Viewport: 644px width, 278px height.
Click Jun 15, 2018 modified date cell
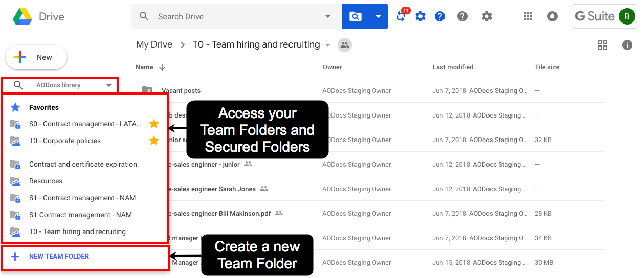449,263
